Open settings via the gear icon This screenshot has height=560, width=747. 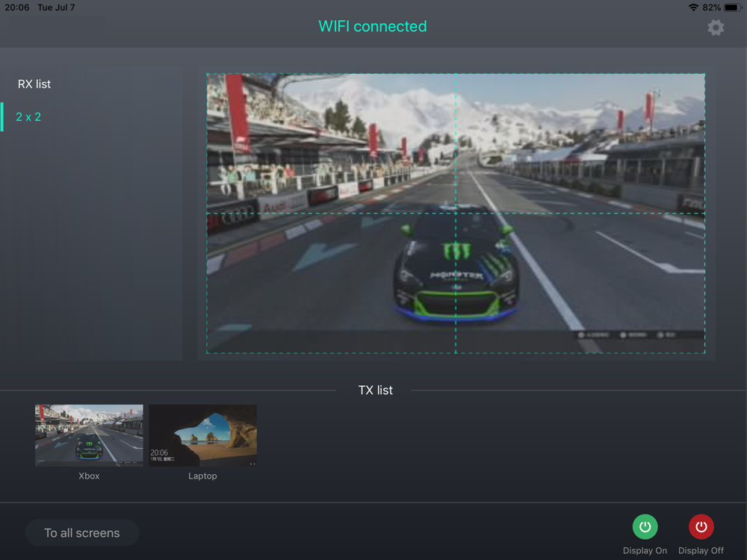(716, 28)
